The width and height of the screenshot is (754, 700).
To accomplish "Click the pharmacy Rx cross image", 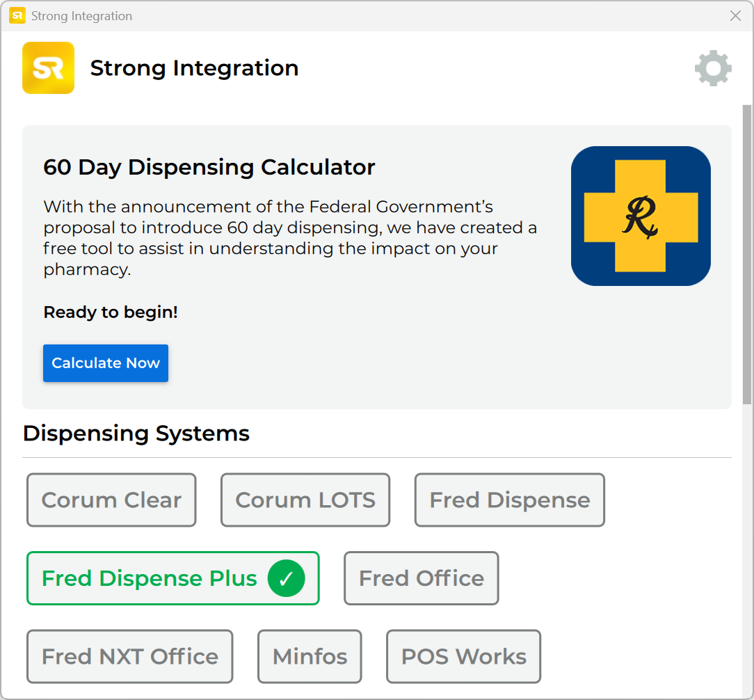I will 641,216.
